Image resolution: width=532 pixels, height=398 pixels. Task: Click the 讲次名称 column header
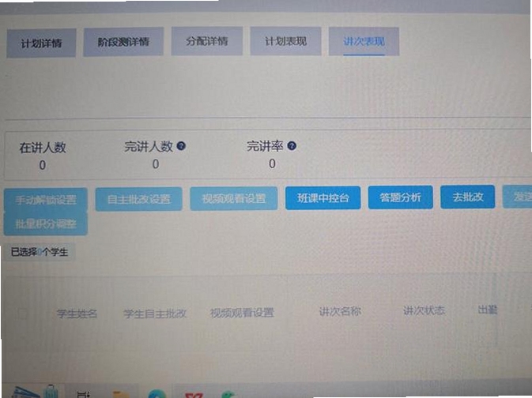pos(340,311)
